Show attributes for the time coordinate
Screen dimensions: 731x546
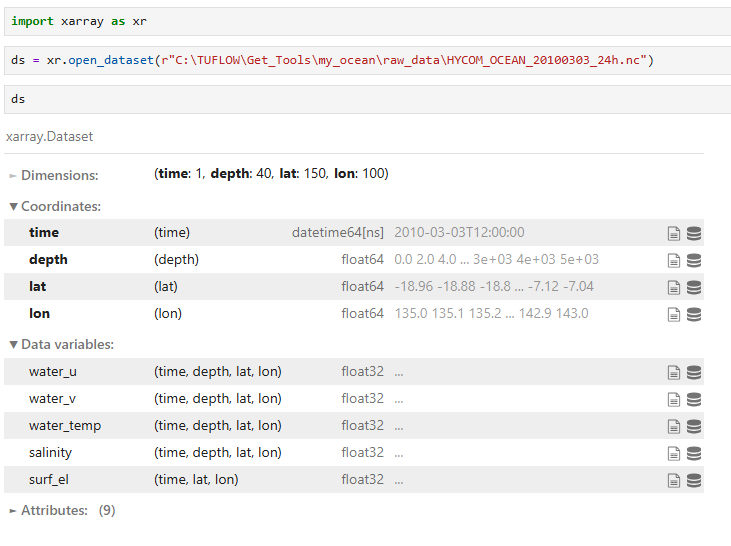click(x=674, y=233)
